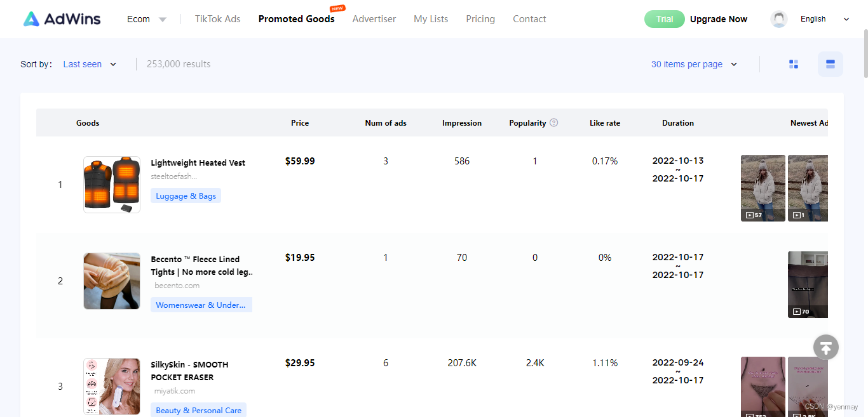Click the $59.99 price value

300,161
